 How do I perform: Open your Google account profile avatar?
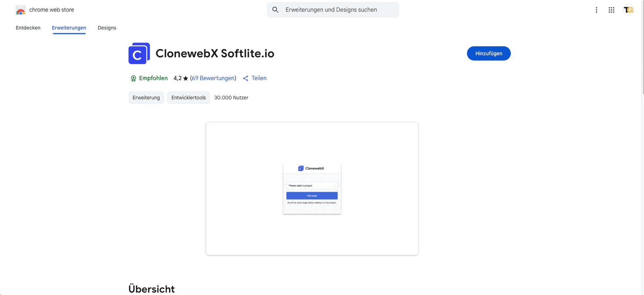click(x=628, y=10)
